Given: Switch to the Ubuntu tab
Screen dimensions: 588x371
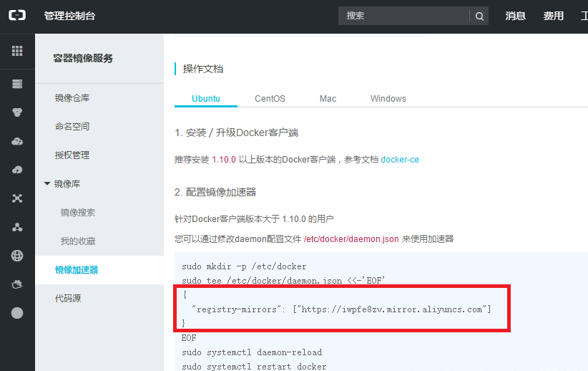Looking at the screenshot, I should (x=206, y=99).
